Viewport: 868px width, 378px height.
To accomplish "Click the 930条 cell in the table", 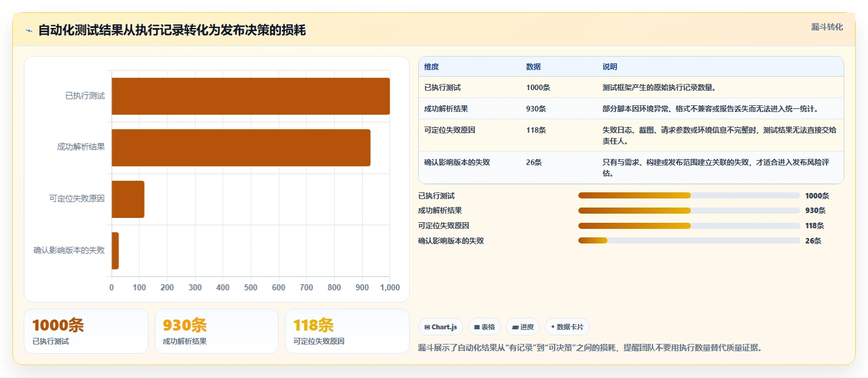I will pyautogui.click(x=536, y=108).
